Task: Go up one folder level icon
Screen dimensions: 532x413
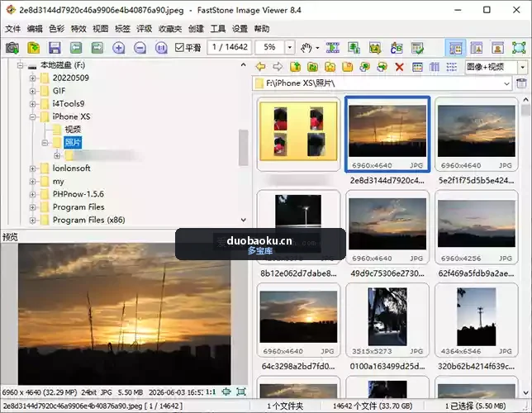Action: [x=296, y=67]
